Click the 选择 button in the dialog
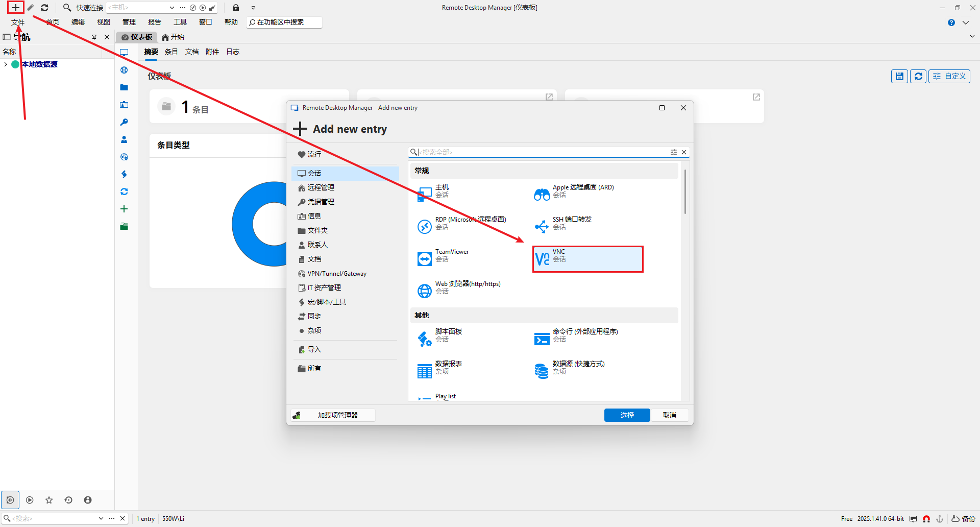 click(627, 415)
